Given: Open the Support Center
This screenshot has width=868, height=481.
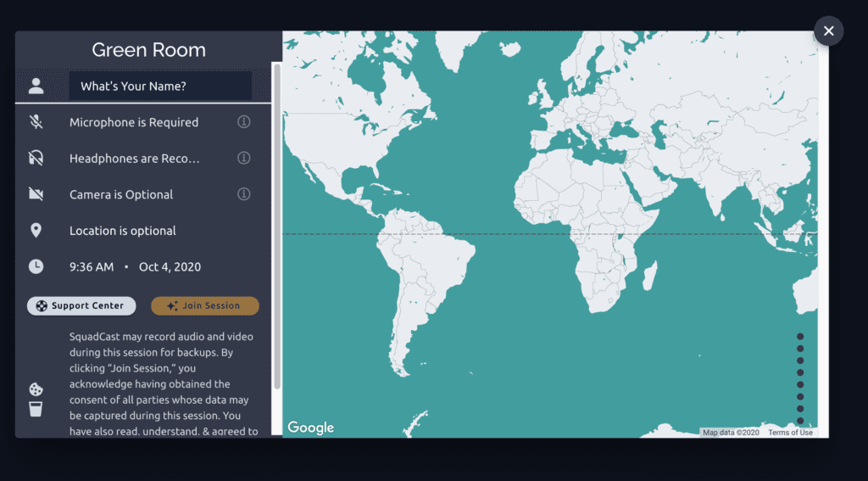Looking at the screenshot, I should point(81,306).
